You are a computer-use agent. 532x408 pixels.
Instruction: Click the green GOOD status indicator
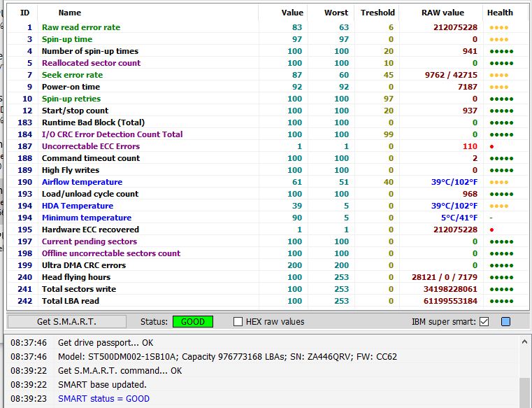click(193, 321)
